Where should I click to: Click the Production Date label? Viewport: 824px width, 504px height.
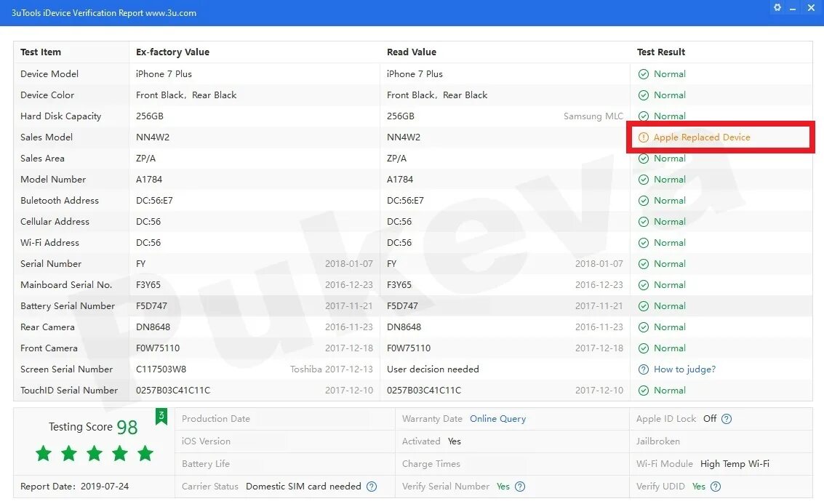[x=215, y=419]
